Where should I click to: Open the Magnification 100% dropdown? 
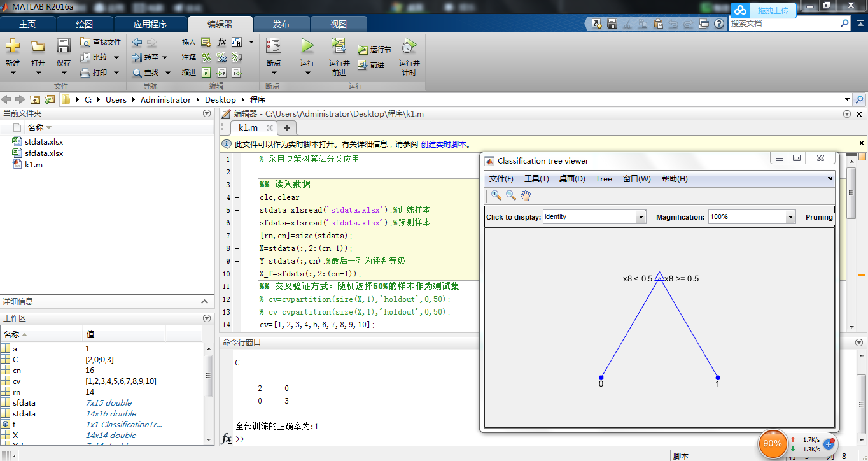pyautogui.click(x=790, y=217)
